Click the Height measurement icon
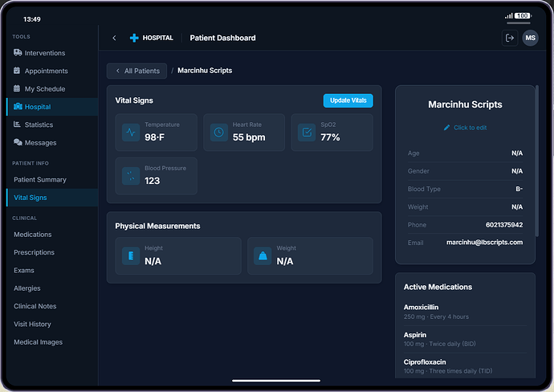554x392 pixels. 131,256
